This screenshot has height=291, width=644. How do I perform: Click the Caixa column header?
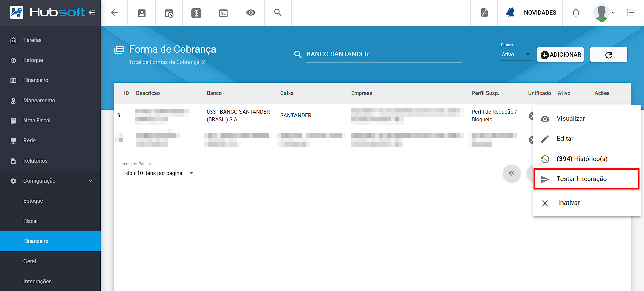point(287,93)
